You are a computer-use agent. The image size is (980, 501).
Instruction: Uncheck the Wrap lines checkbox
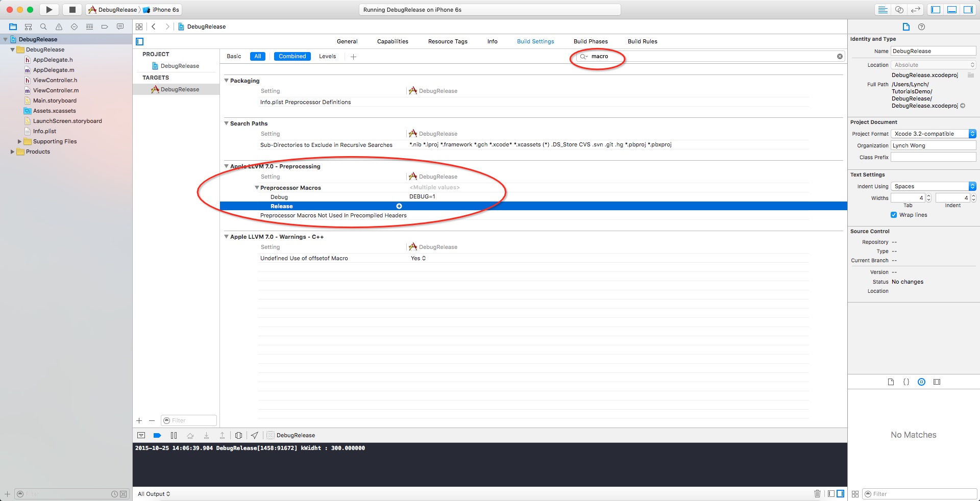pyautogui.click(x=894, y=215)
